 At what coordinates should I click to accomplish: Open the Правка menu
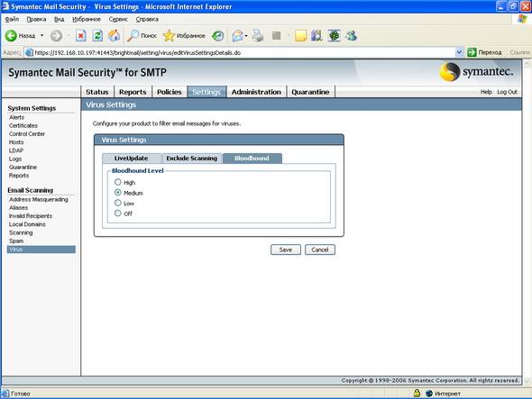point(36,19)
